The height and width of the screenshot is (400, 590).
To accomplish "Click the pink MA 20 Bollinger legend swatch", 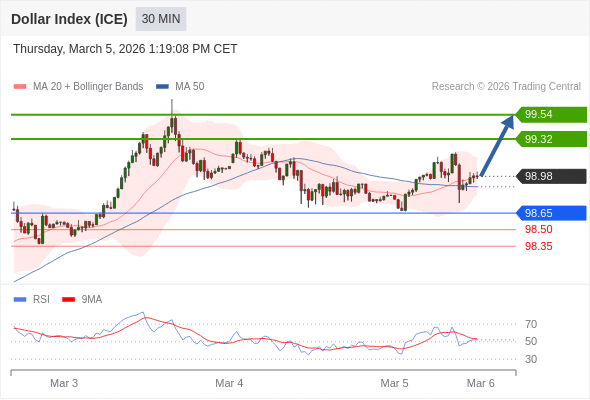I will tap(20, 87).
